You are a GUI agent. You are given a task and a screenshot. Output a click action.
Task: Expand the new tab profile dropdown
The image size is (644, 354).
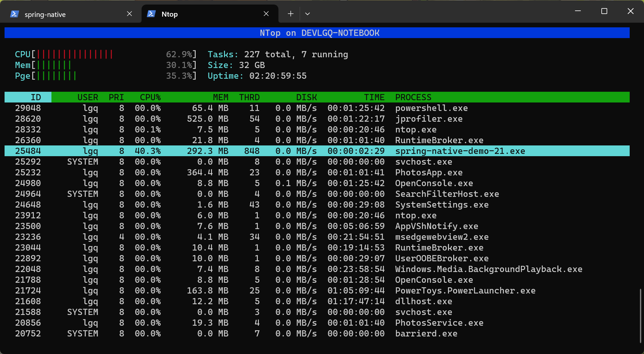(x=307, y=14)
